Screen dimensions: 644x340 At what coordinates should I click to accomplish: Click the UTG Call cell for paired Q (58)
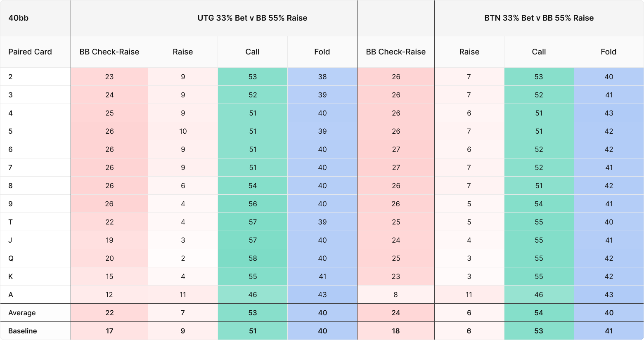pyautogui.click(x=253, y=258)
